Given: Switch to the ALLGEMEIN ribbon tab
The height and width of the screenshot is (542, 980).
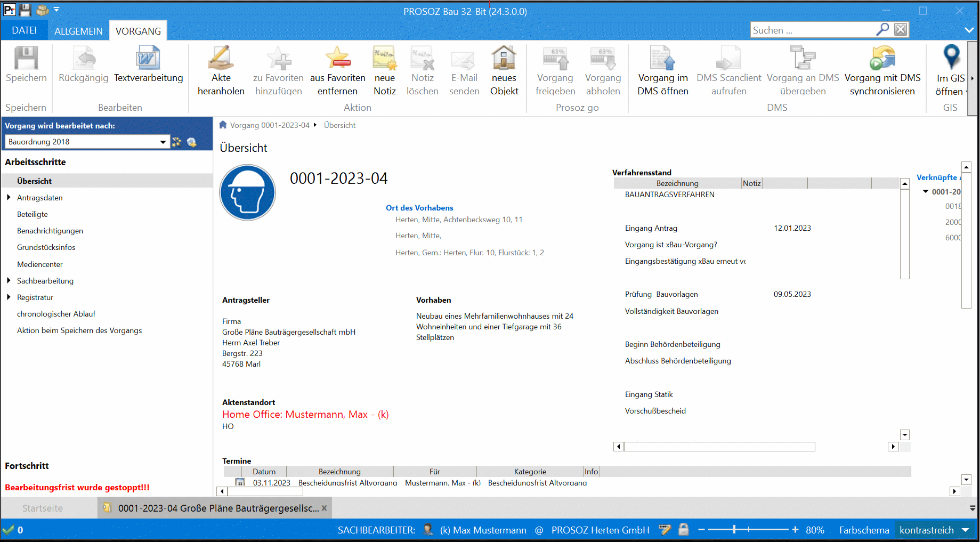Looking at the screenshot, I should [78, 31].
